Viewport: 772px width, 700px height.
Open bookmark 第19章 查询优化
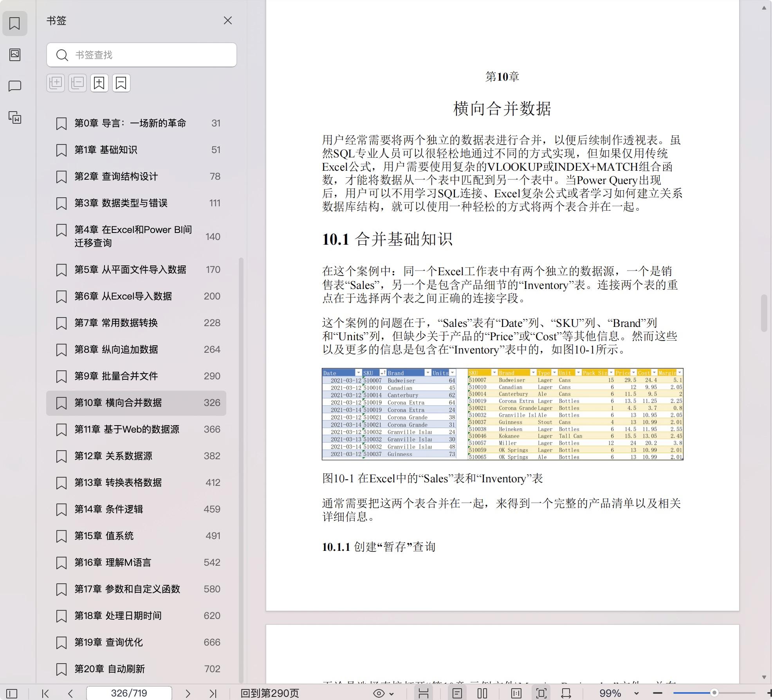point(136,642)
